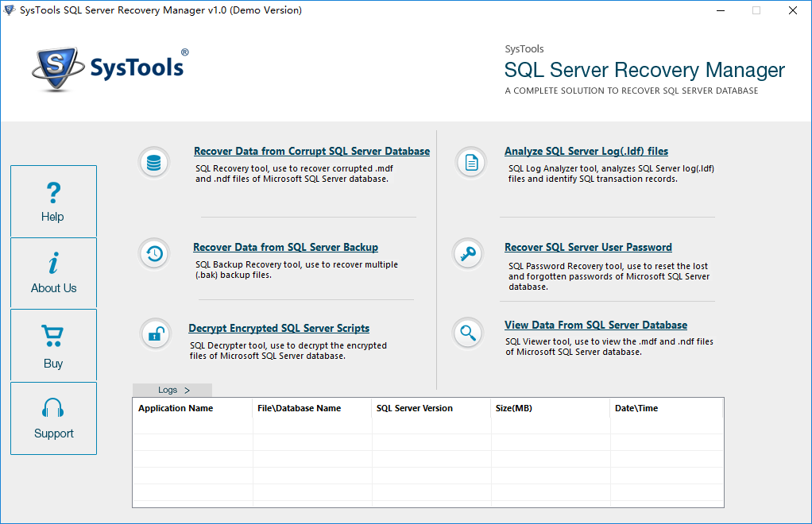Select the Buy shopping cart icon
The height and width of the screenshot is (524, 812).
tap(53, 345)
